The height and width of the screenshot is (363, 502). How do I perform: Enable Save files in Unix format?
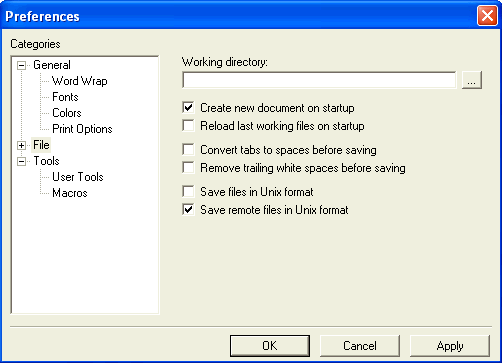pos(188,192)
